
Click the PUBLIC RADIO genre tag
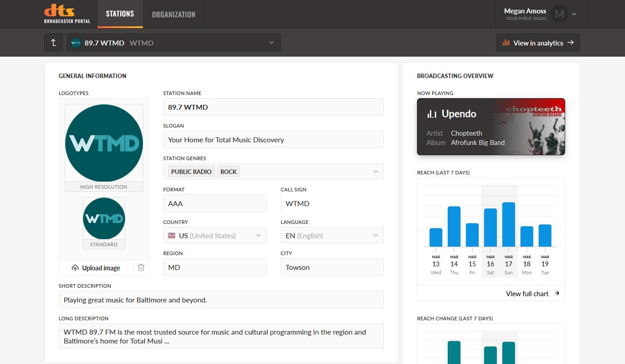191,171
